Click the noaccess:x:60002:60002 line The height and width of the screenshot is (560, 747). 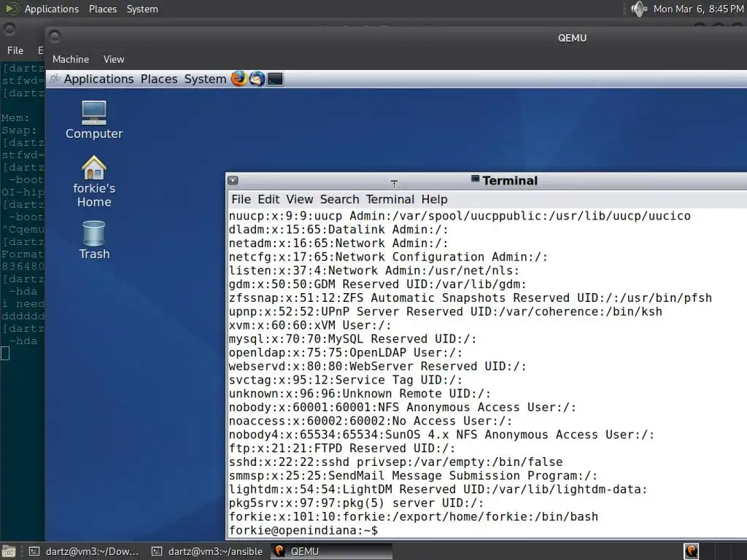tap(371, 421)
